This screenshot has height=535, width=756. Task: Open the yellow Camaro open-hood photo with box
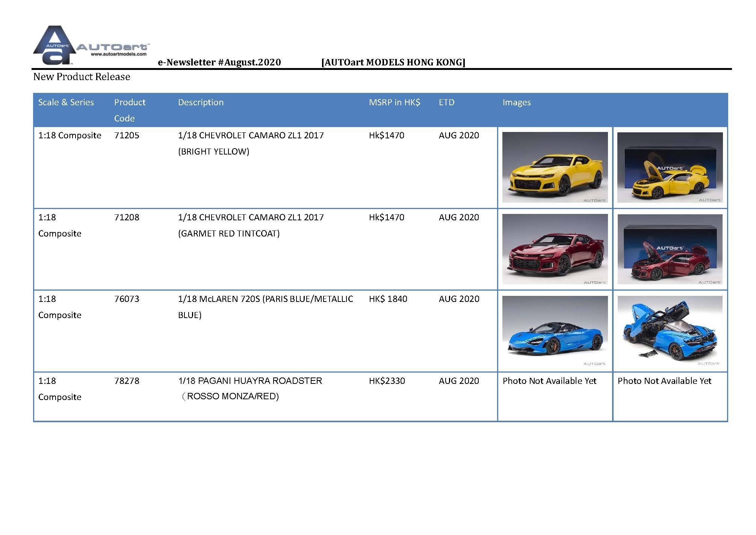tap(670, 167)
